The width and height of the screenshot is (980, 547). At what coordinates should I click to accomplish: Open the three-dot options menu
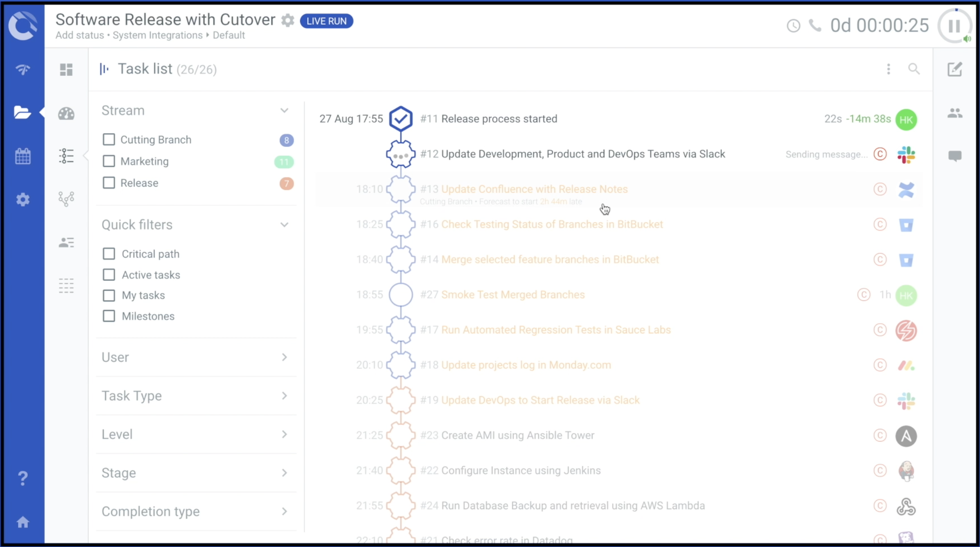click(x=888, y=69)
